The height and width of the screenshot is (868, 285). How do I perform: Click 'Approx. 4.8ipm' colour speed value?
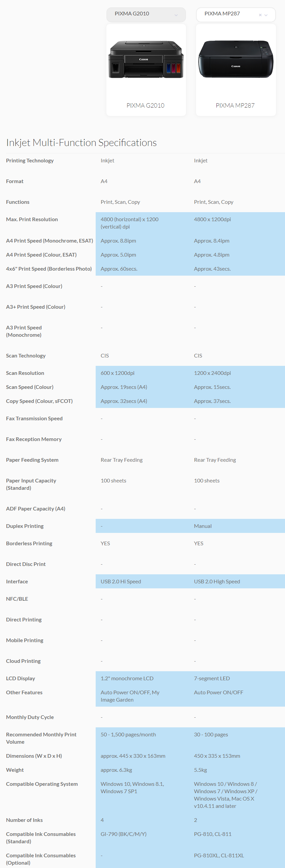coord(211,255)
